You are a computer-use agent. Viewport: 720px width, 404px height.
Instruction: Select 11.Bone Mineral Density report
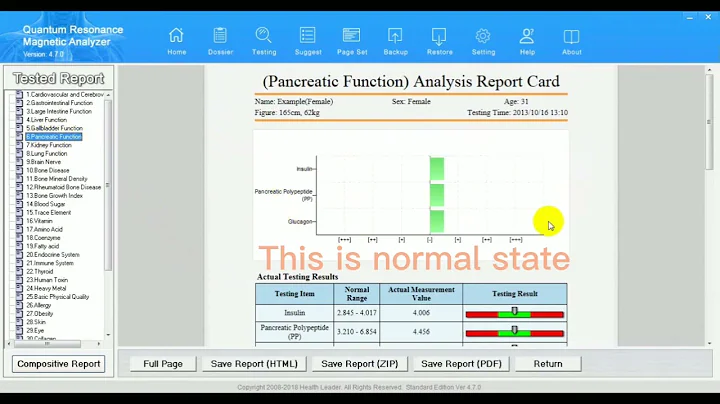(x=56, y=179)
